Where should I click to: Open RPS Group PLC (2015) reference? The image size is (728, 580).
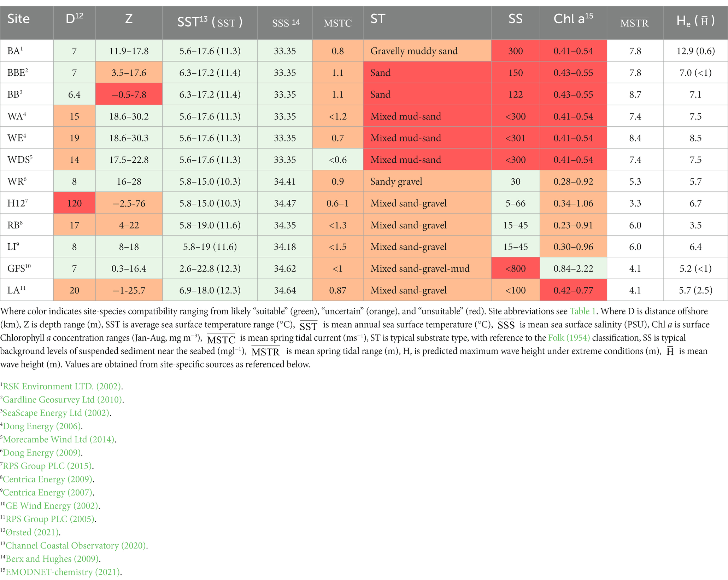point(47,466)
